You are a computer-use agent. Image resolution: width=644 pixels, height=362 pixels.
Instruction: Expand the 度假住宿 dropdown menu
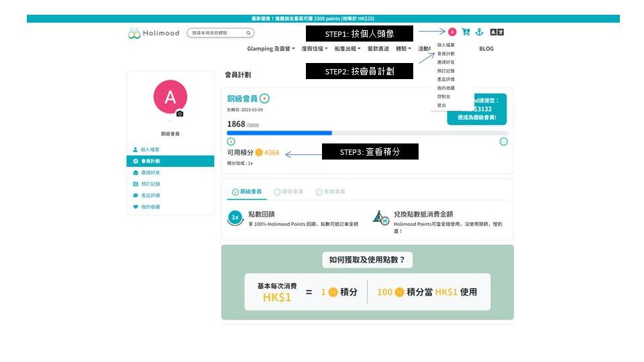pos(315,49)
